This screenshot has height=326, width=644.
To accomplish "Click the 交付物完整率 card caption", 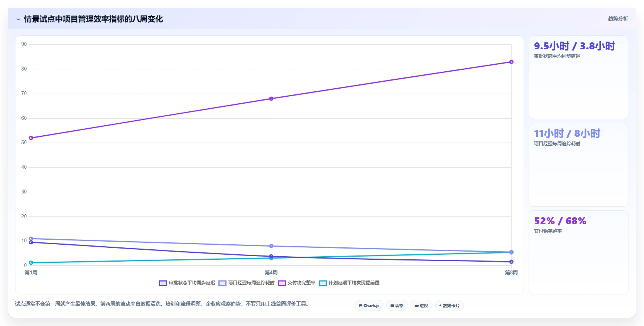I will tap(548, 231).
